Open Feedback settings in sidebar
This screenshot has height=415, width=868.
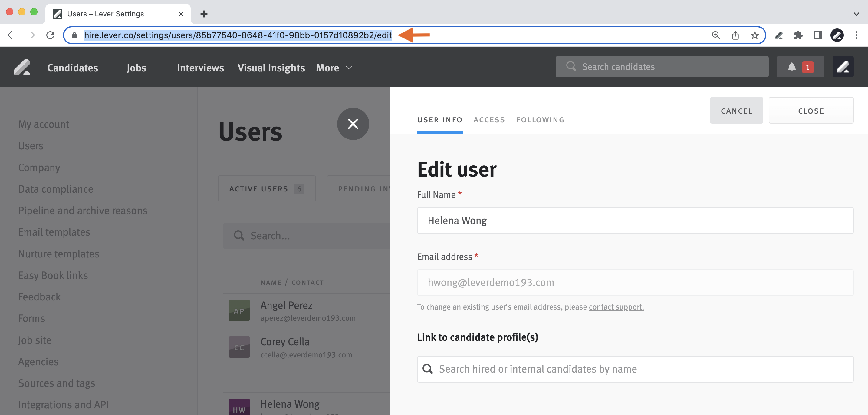coord(39,297)
